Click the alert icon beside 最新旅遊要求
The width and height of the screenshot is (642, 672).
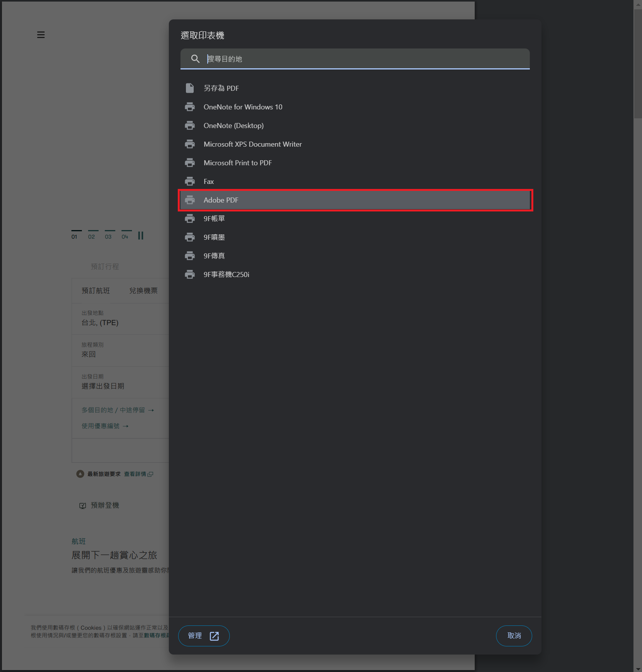click(x=80, y=474)
